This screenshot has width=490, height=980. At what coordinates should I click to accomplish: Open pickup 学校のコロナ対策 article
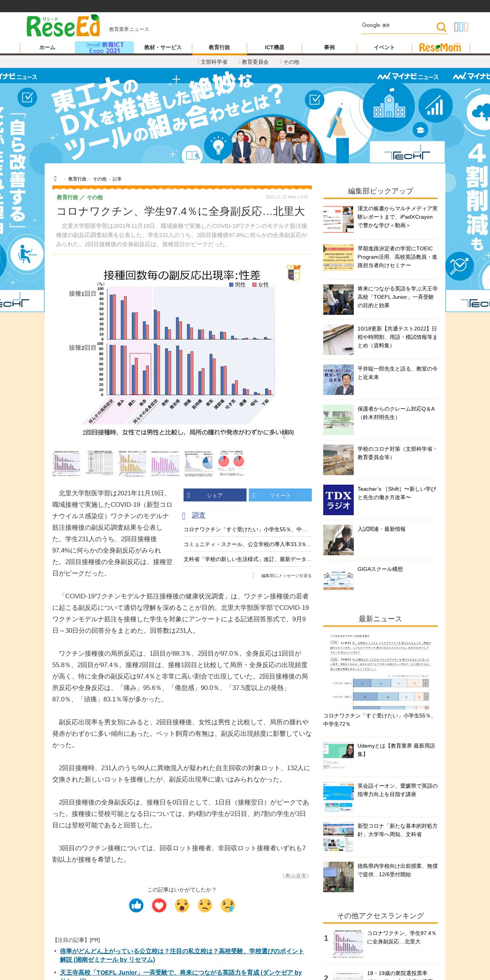point(380,459)
